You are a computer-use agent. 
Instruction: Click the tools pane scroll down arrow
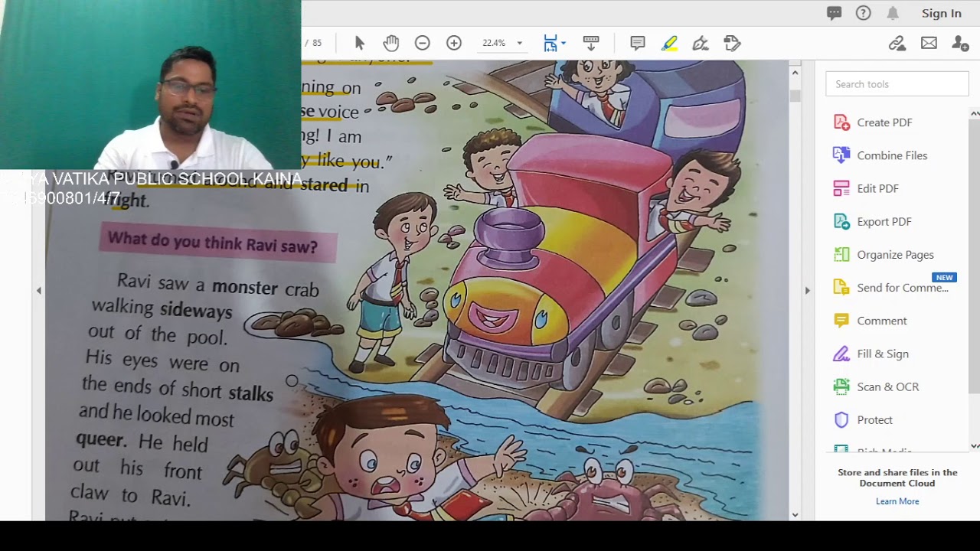coord(975,445)
